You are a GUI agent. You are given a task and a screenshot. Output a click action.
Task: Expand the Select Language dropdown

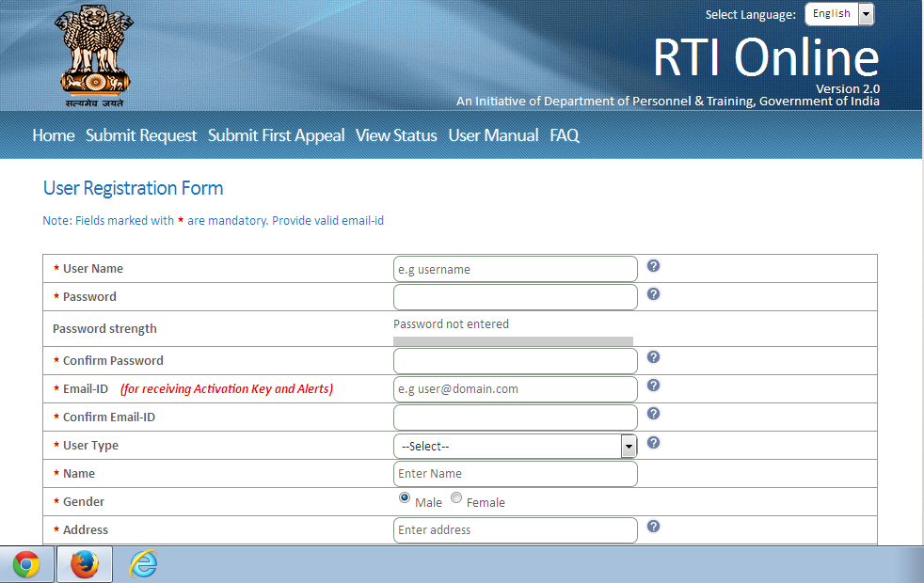(865, 13)
